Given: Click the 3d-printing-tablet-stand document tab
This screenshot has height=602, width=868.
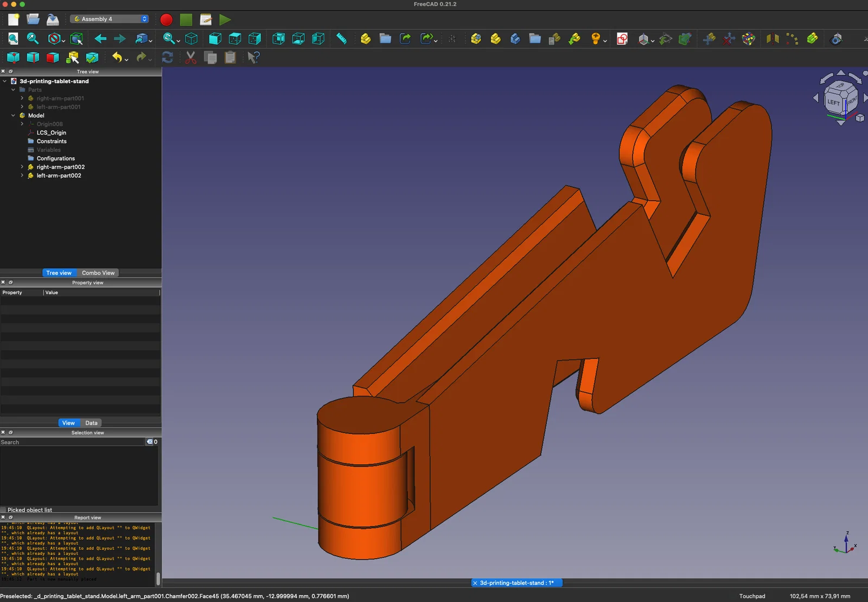Looking at the screenshot, I should [516, 583].
